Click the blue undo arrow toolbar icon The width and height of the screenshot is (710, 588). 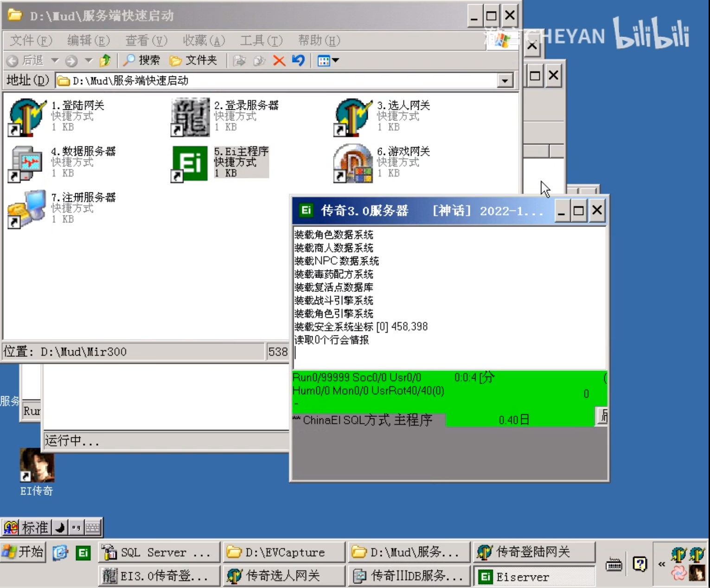(298, 61)
